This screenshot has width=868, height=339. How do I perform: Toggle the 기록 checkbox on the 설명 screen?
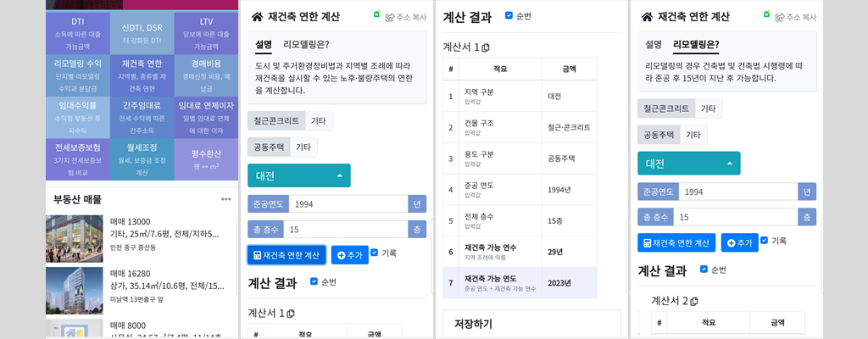tap(374, 252)
